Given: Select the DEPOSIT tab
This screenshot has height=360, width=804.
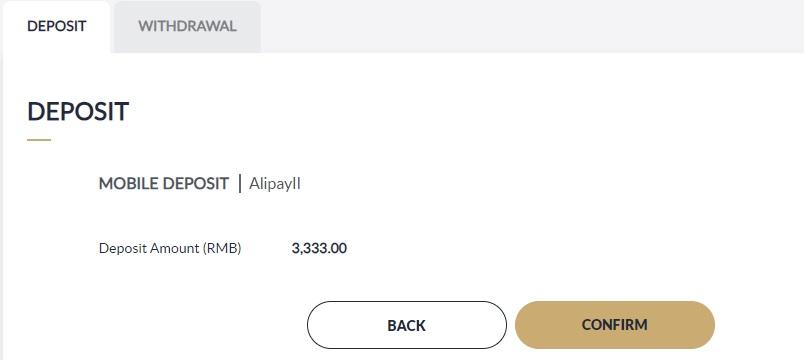Looking at the screenshot, I should pos(56,26).
